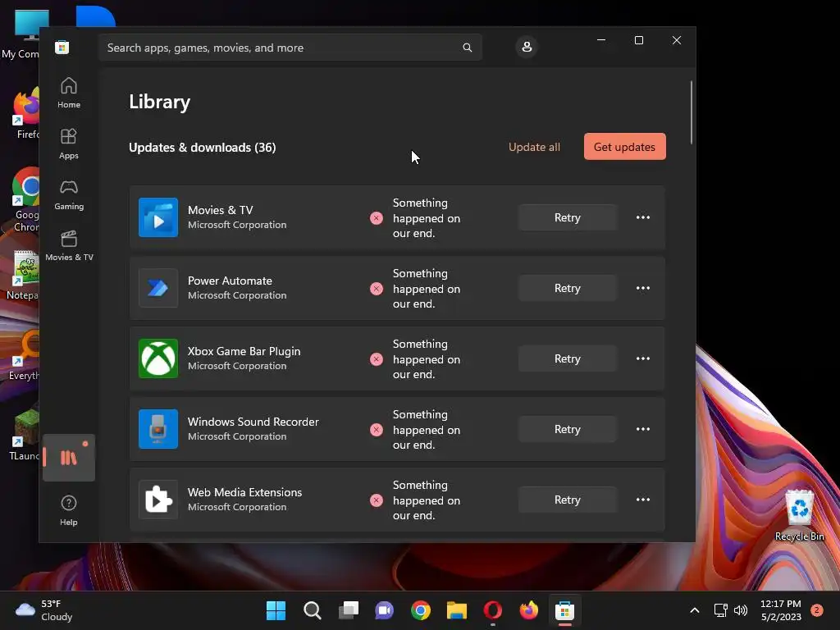
Task: Open the Windows Start menu
Action: (x=276, y=610)
